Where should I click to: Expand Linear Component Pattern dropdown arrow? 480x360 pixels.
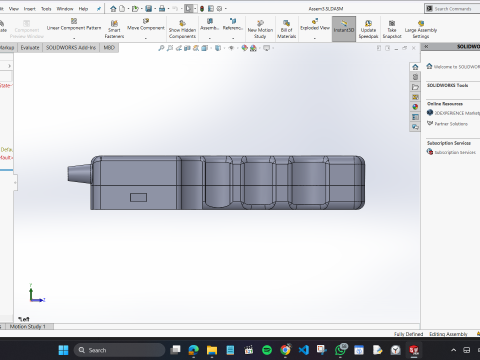pyautogui.click(x=74, y=38)
